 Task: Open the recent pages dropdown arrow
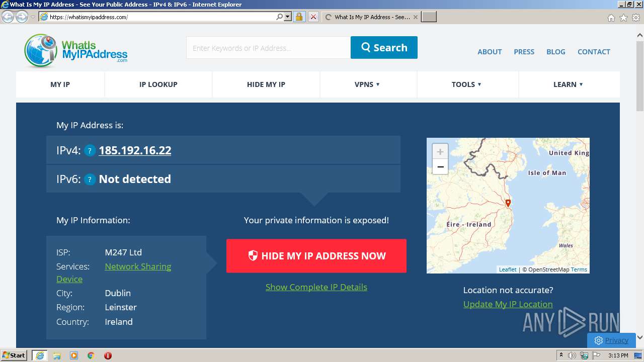point(33,17)
